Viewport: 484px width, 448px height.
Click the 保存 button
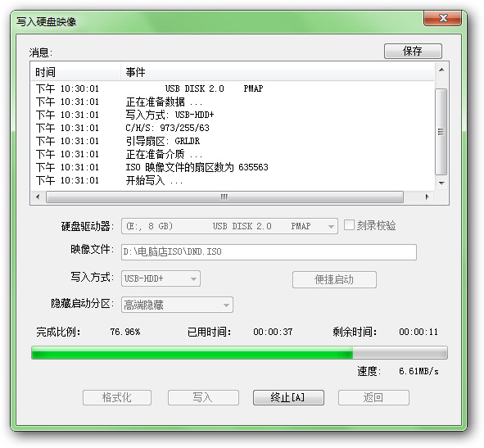coord(413,51)
